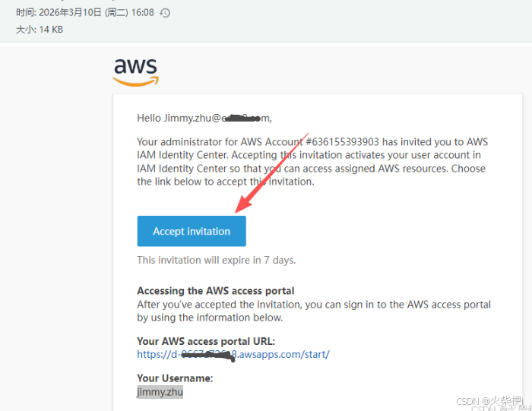Click 'This invitation will expire in 7 days' text
532x411 pixels.
216,260
